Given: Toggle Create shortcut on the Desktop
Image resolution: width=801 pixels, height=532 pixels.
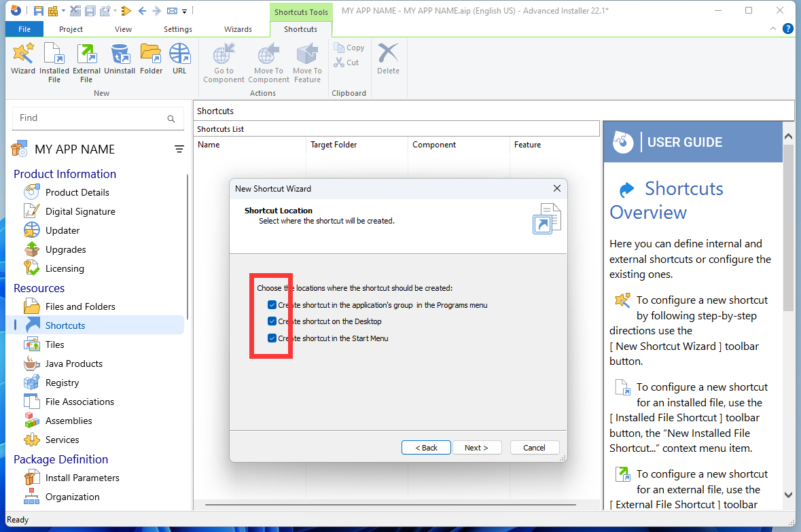Looking at the screenshot, I should (x=272, y=321).
